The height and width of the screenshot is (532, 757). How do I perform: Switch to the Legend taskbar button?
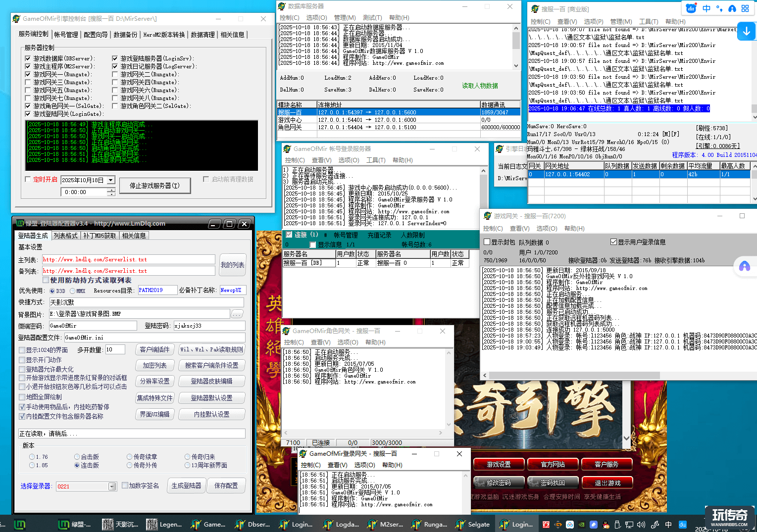point(164,524)
